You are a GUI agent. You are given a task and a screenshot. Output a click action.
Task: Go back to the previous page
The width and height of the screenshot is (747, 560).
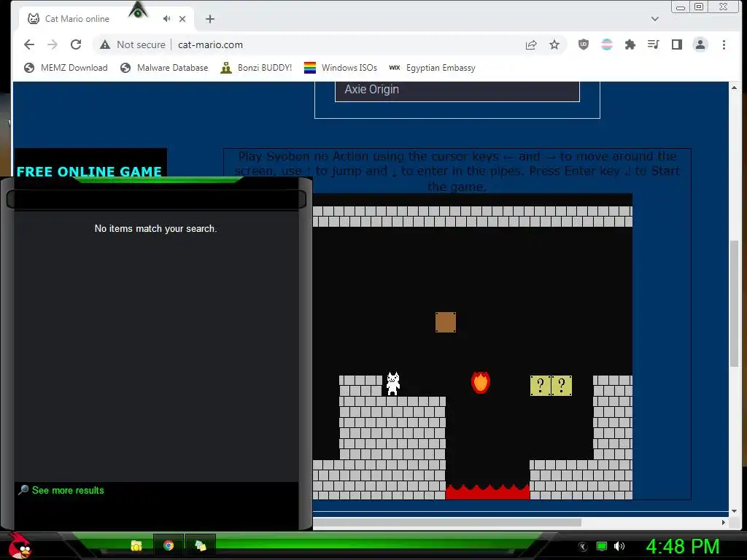point(29,44)
